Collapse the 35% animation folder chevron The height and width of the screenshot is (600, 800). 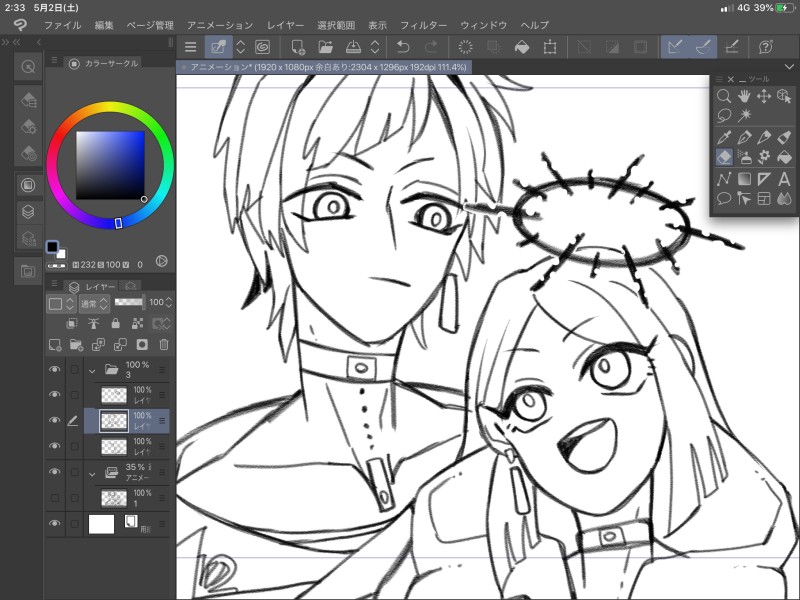tap(92, 474)
